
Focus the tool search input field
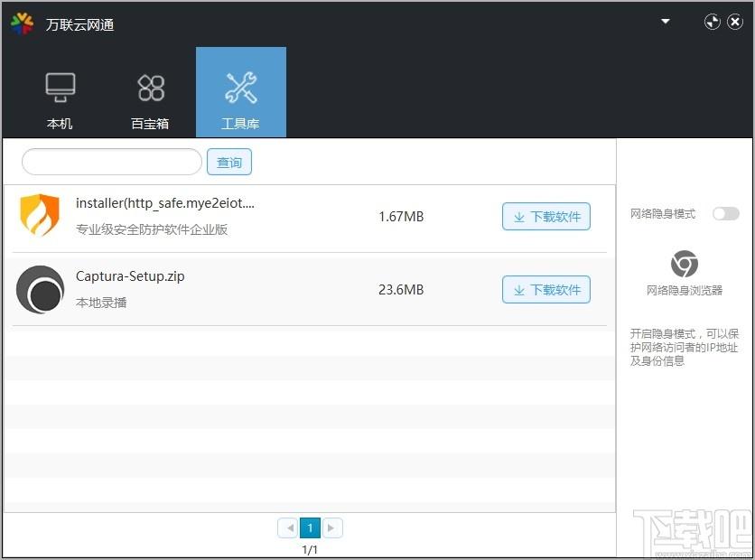112,162
